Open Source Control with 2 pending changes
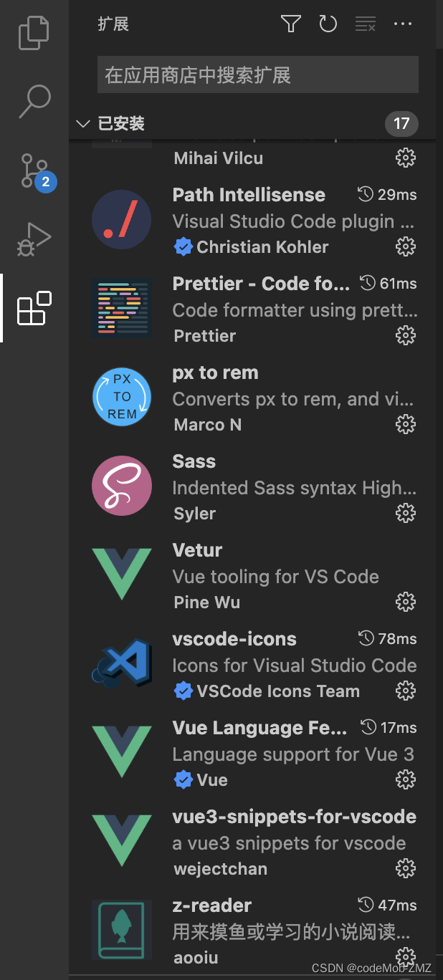This screenshot has width=443, height=980. [x=34, y=170]
